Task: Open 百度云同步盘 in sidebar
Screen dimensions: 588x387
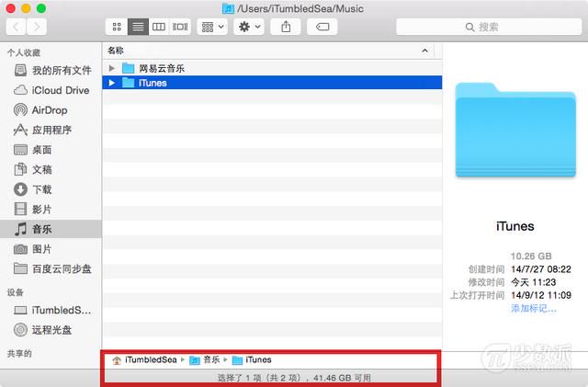Action: tap(52, 268)
